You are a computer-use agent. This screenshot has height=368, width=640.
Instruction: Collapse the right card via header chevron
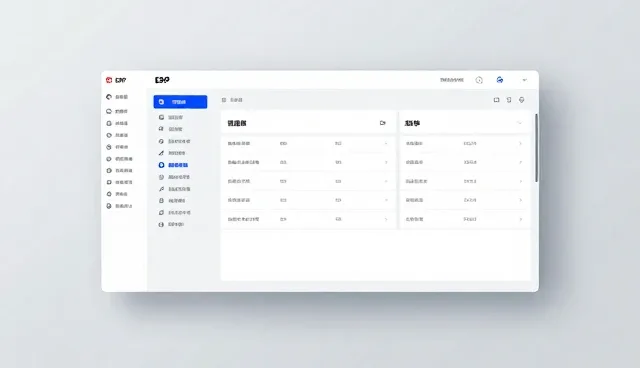tap(520, 123)
